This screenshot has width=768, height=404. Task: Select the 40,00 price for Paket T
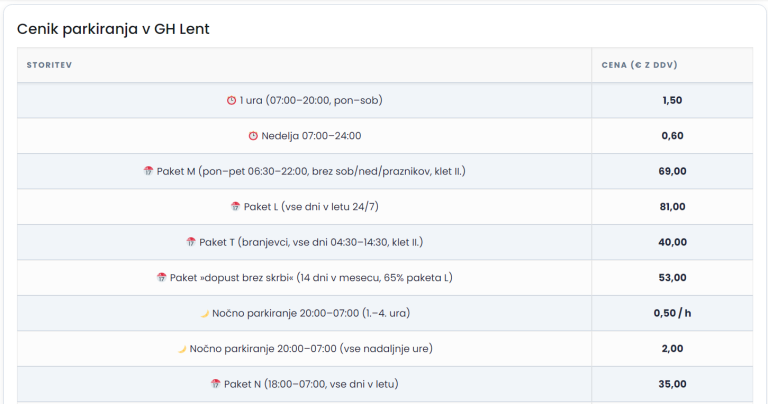coord(672,242)
